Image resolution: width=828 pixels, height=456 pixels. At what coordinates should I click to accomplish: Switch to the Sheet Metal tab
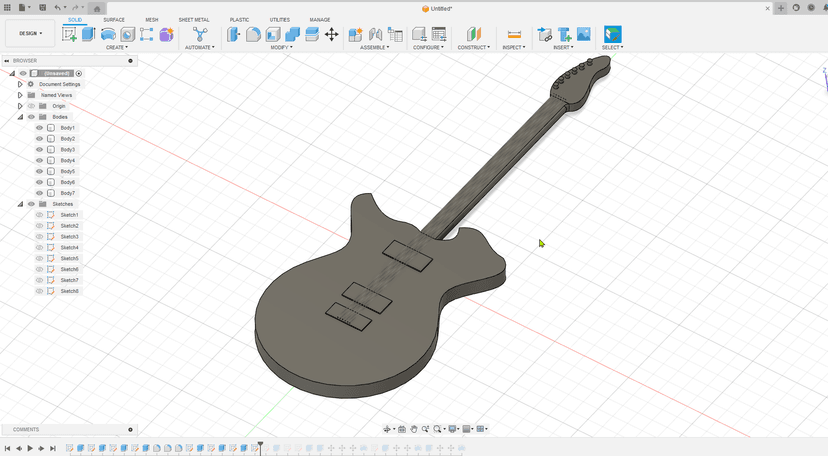click(194, 19)
